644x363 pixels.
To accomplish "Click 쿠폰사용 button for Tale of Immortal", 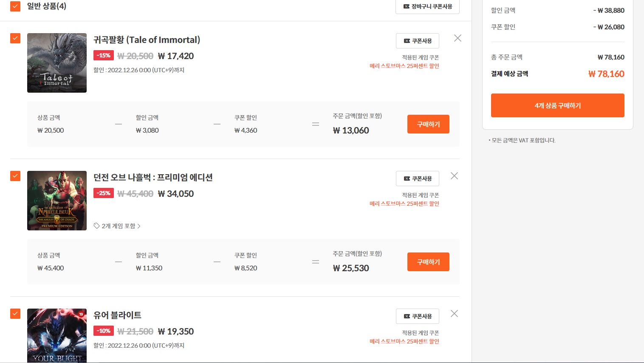I will [x=418, y=41].
